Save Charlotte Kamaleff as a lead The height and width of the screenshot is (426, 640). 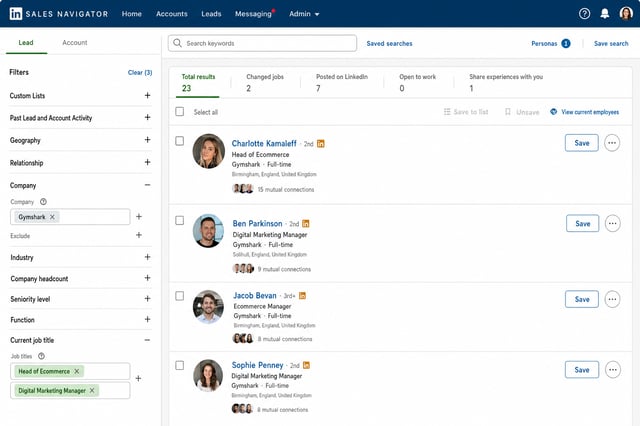(x=582, y=143)
